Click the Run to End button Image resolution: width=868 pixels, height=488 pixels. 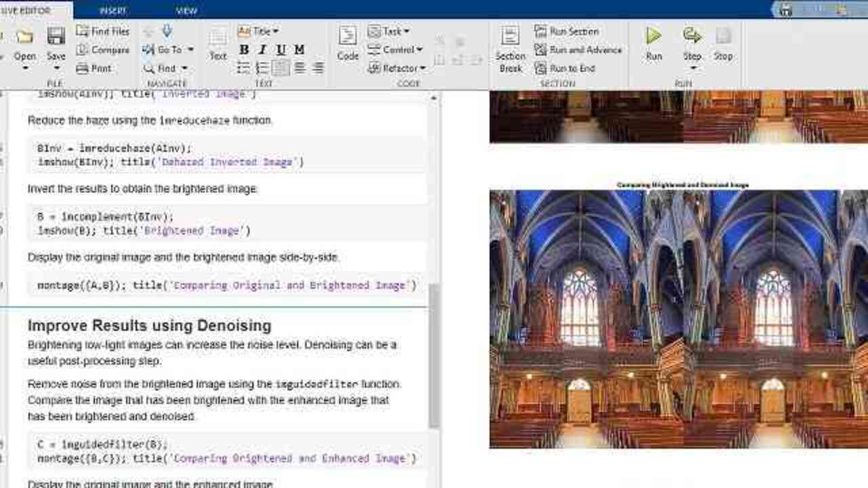point(565,68)
